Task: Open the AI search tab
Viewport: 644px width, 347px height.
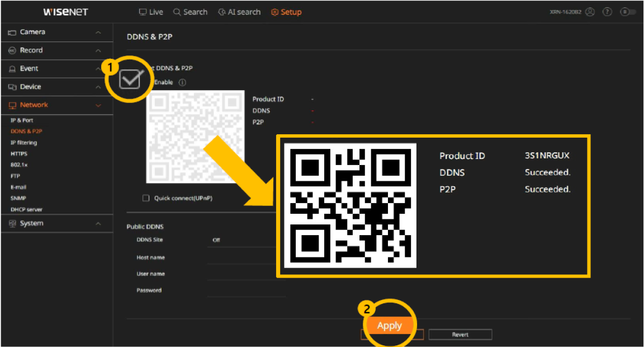Action: click(x=239, y=12)
